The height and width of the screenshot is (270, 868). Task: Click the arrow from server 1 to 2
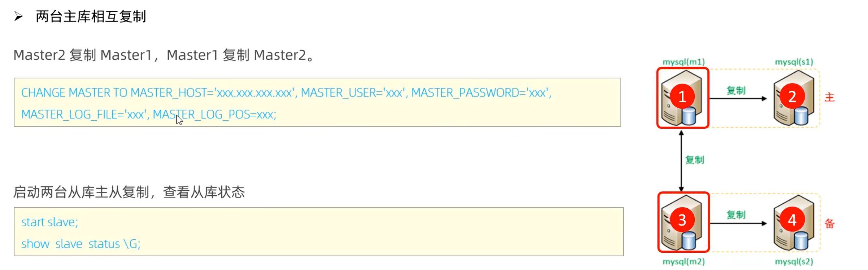coord(738,98)
